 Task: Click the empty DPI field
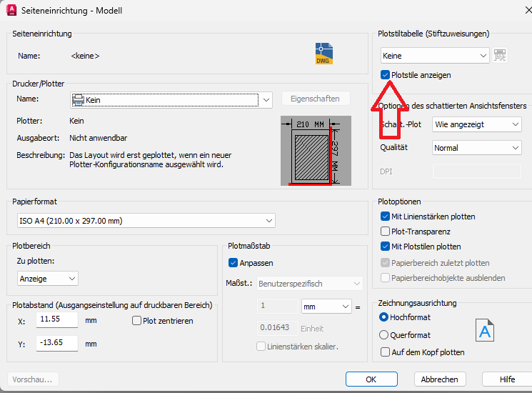point(477,171)
